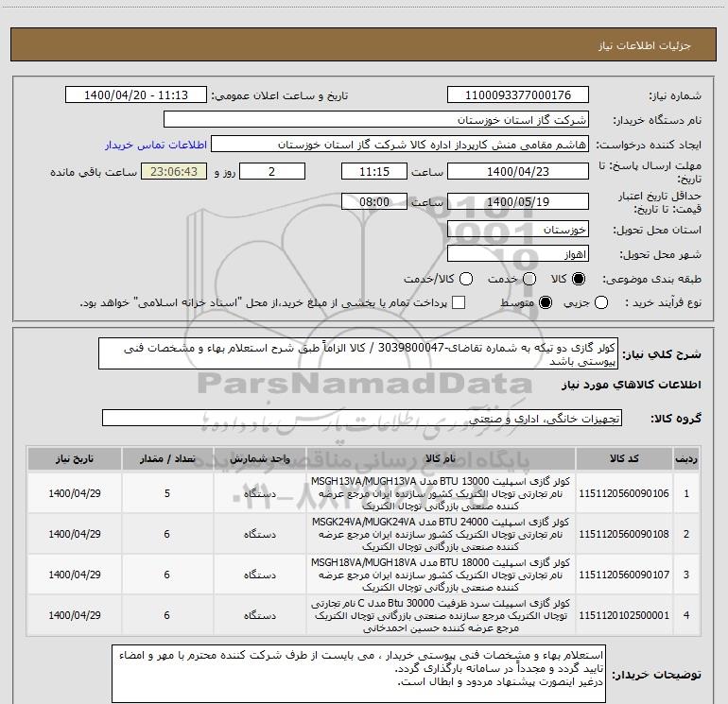The image size is (728, 704).
Task: Click the unit دستگاه in row 3
Action: tap(260, 575)
